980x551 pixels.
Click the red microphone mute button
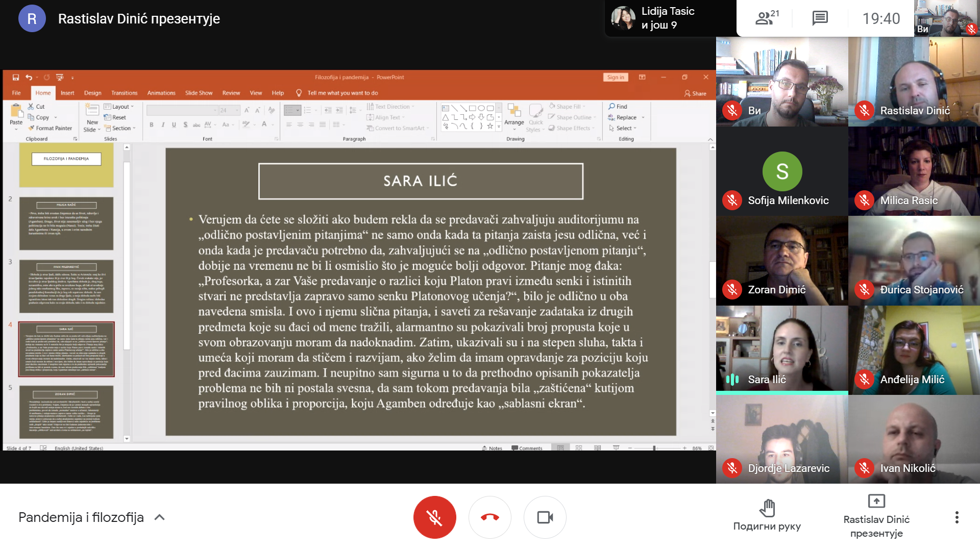point(434,517)
